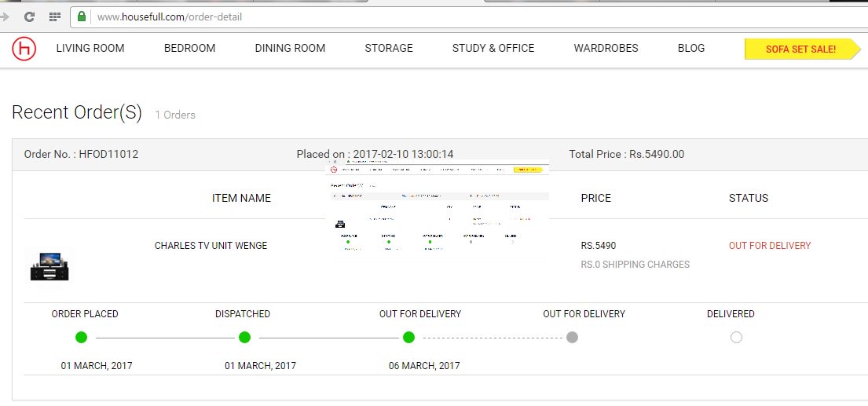Click the green secure padlock icon
This screenshot has width=868, height=406.
pyautogui.click(x=82, y=16)
